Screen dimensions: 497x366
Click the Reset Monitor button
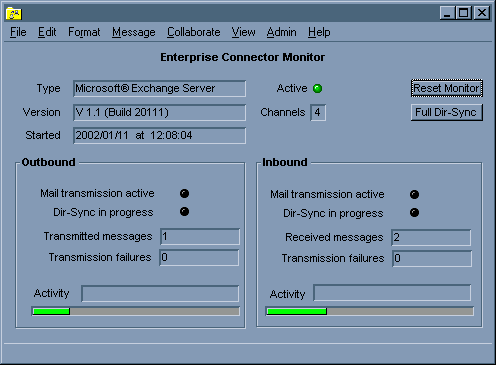pyautogui.click(x=447, y=88)
